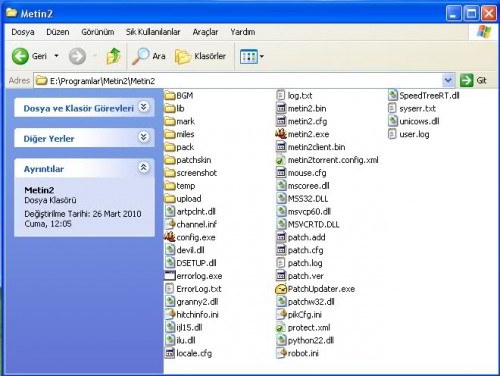The width and height of the screenshot is (500, 376).
Task: Select the errorlog.exe window icon
Action: coord(170,276)
